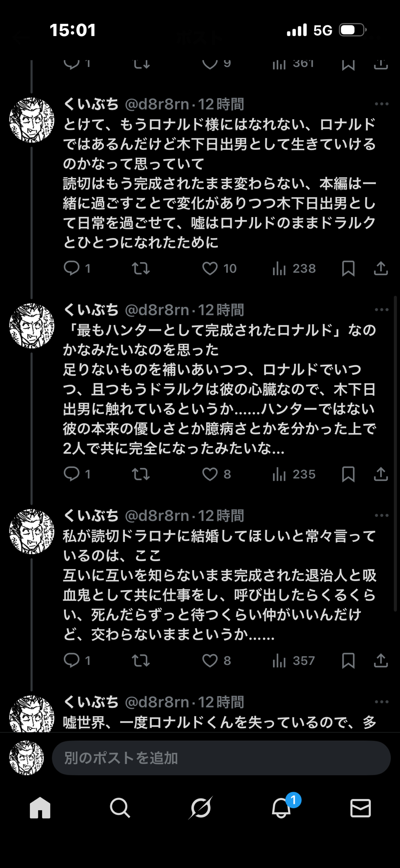Viewport: 400px width, 868px height.
Task: Repost the post with 238 views
Action: (141, 269)
